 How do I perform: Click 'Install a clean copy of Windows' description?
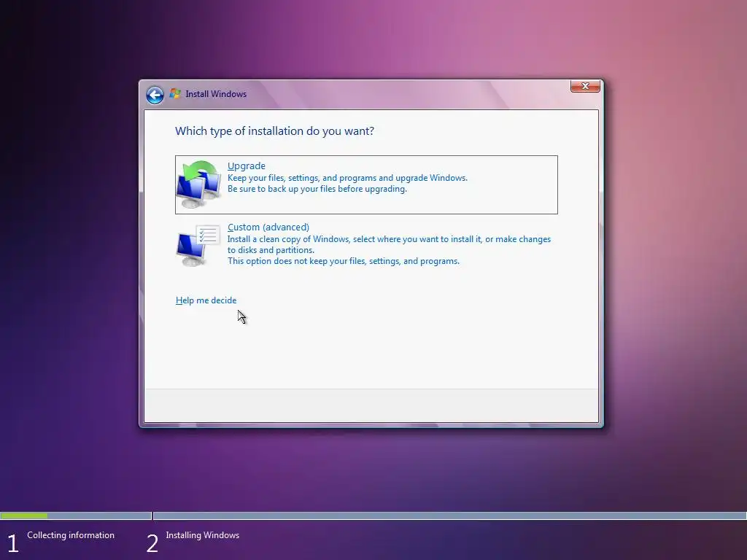[389, 239]
